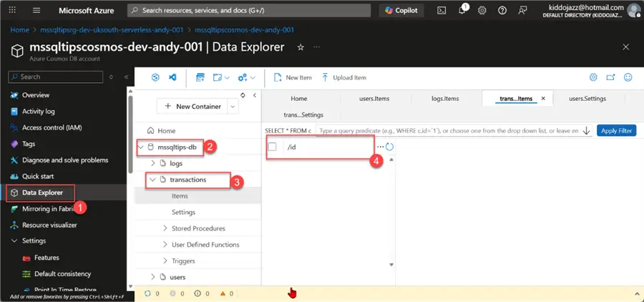Image resolution: width=644 pixels, height=302 pixels.
Task: Open ellipsis menu next to /id column
Action: (x=381, y=147)
